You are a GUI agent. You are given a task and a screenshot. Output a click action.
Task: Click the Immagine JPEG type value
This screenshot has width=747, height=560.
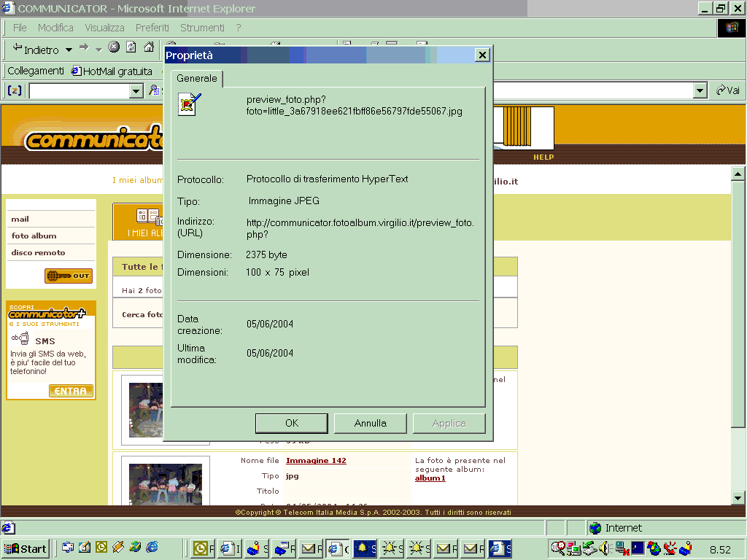[x=284, y=201]
